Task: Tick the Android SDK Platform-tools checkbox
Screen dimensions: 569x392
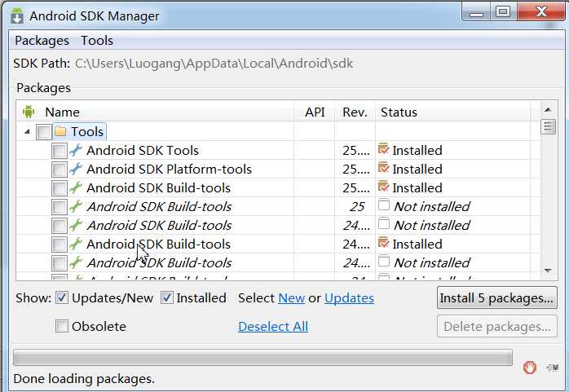Action: click(x=60, y=170)
